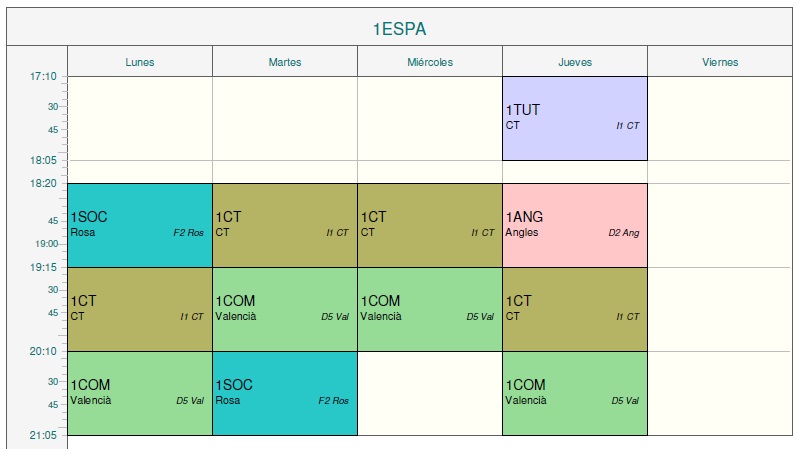Open the 1TUT class on Jueves
The width and height of the screenshot is (797, 449).
(x=575, y=118)
